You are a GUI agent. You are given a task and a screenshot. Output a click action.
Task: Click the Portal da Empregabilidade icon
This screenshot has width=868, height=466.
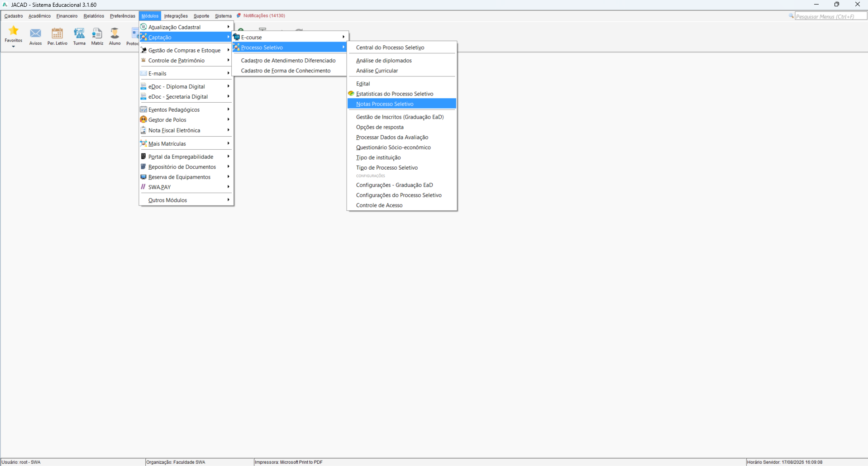pyautogui.click(x=143, y=157)
